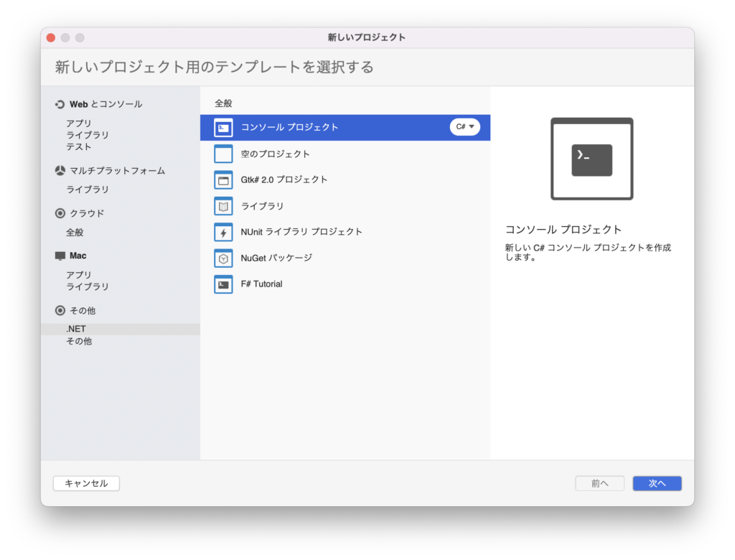Select ライブラリ under Web とコンソール
This screenshot has height=560, width=735.
87,135
